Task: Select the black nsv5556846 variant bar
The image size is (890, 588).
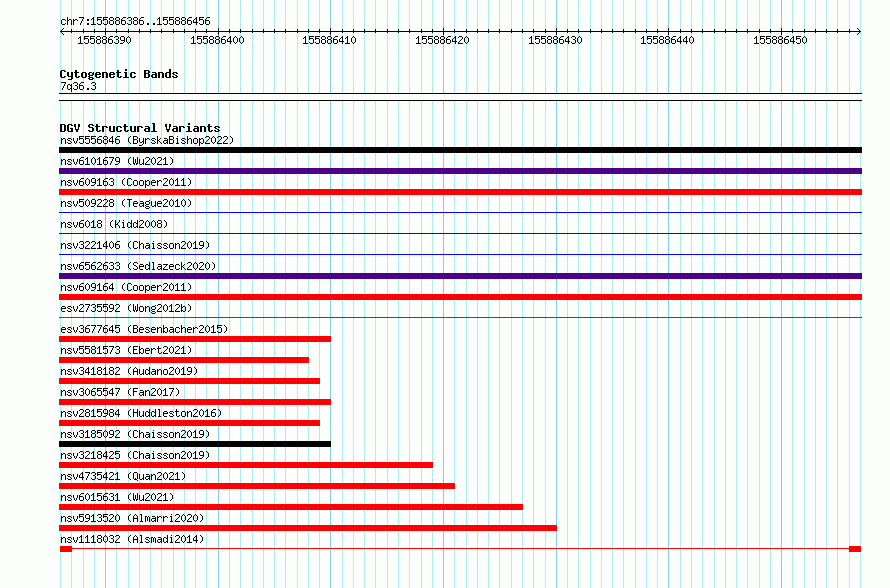Action: click(x=460, y=150)
